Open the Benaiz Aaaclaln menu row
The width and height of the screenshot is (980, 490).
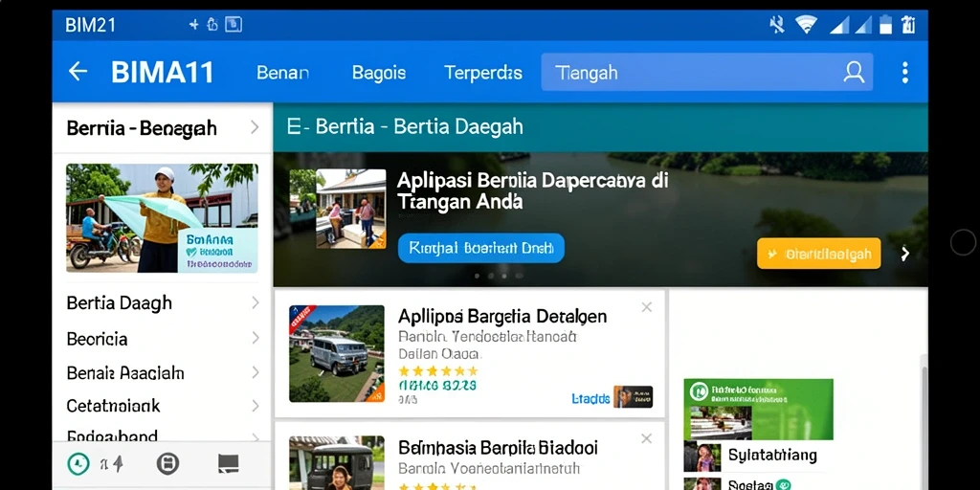coord(162,373)
